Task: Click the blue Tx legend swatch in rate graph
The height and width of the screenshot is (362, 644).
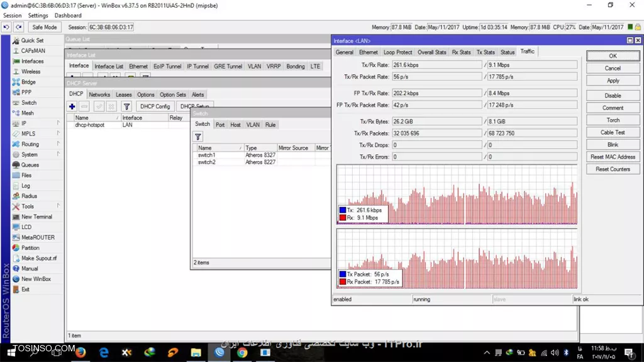Action: coord(343,210)
